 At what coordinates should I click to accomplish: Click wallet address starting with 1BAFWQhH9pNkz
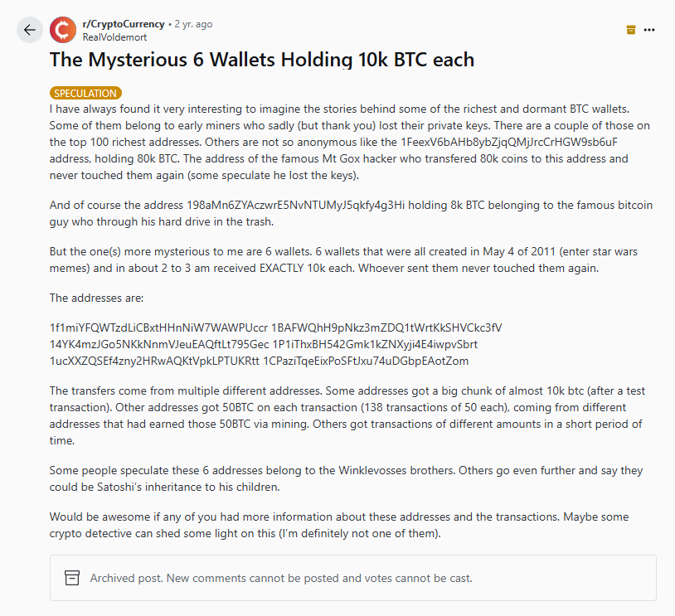386,327
